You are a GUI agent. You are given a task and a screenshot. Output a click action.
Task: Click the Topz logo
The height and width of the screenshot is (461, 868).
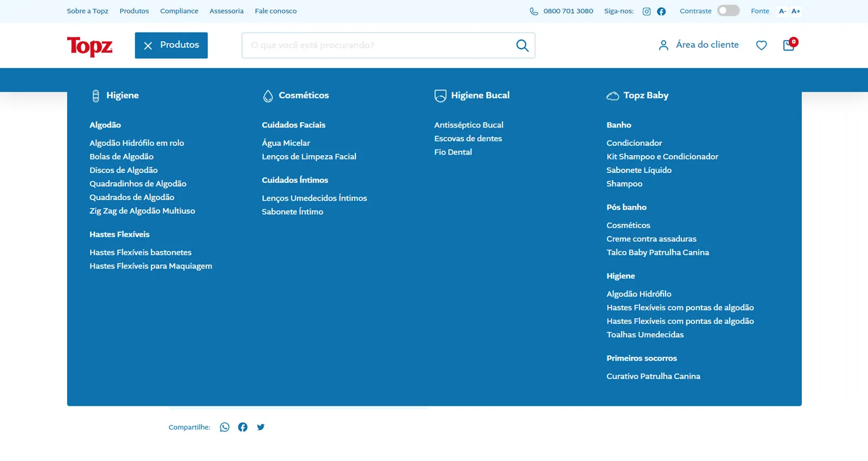pos(90,46)
